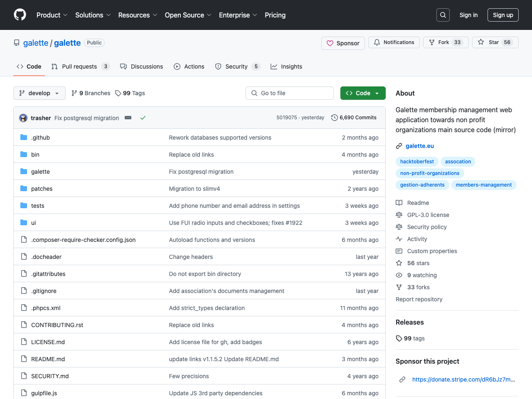Open the Enterprise dropdown menu

(x=238, y=15)
